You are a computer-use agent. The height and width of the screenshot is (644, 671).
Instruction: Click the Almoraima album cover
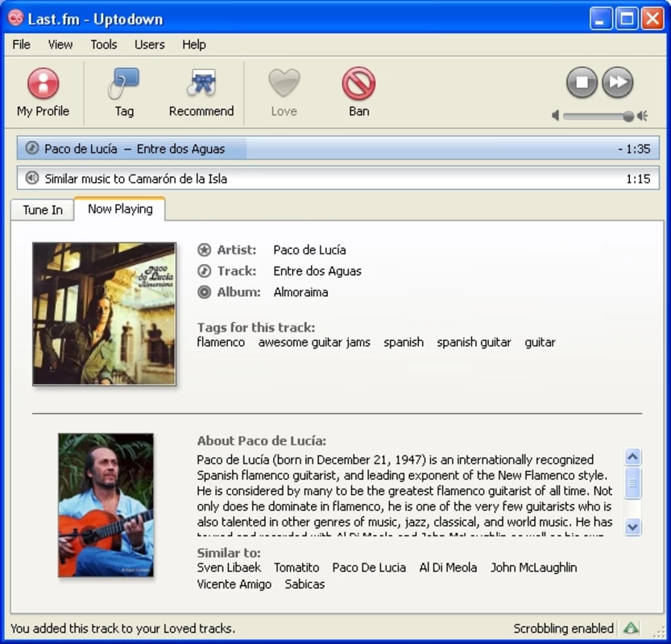[x=104, y=314]
